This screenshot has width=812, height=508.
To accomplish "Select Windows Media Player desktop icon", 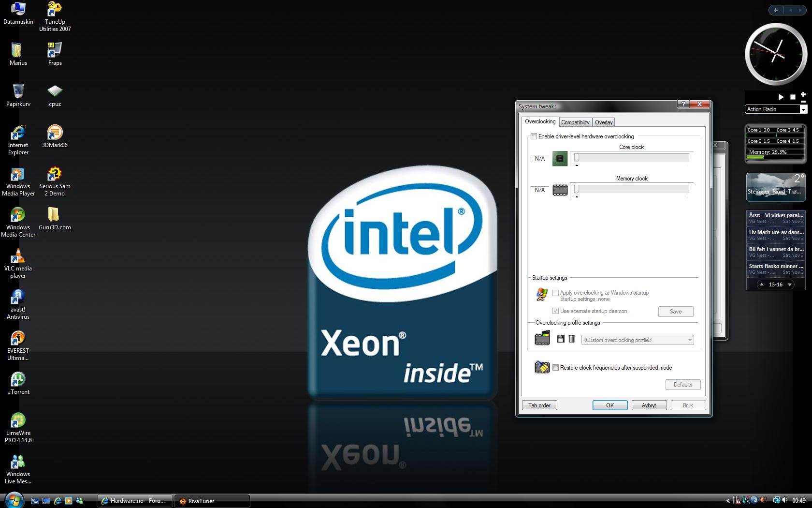I will click(18, 181).
